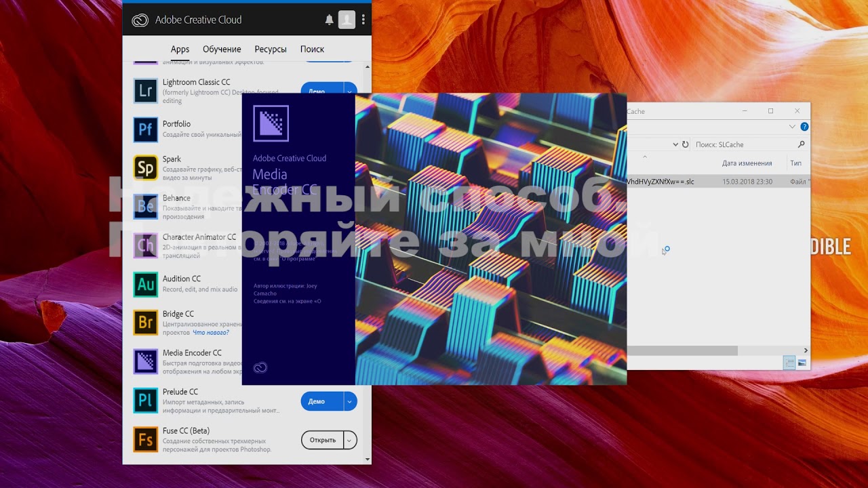This screenshot has width=868, height=488.
Task: Sort by the Тип column header
Action: (x=796, y=163)
